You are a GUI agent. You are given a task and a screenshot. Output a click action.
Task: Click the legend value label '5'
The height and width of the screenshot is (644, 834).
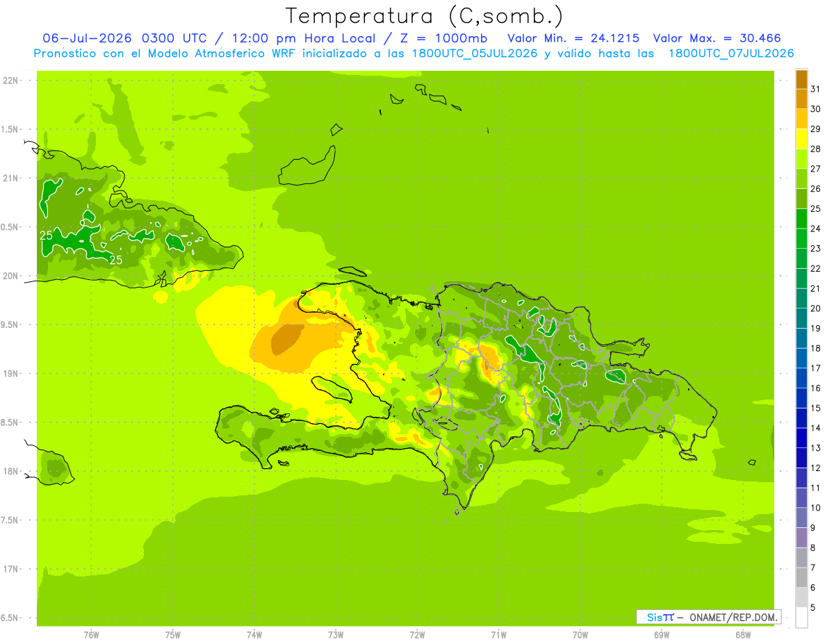tap(813, 608)
